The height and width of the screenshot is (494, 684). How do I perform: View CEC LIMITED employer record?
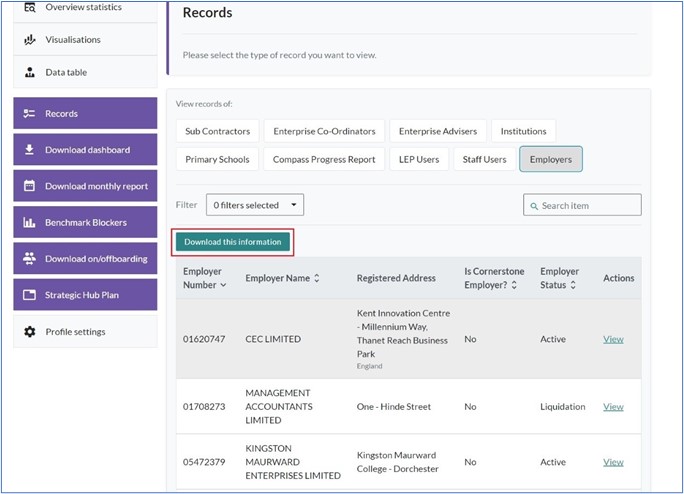(x=613, y=339)
